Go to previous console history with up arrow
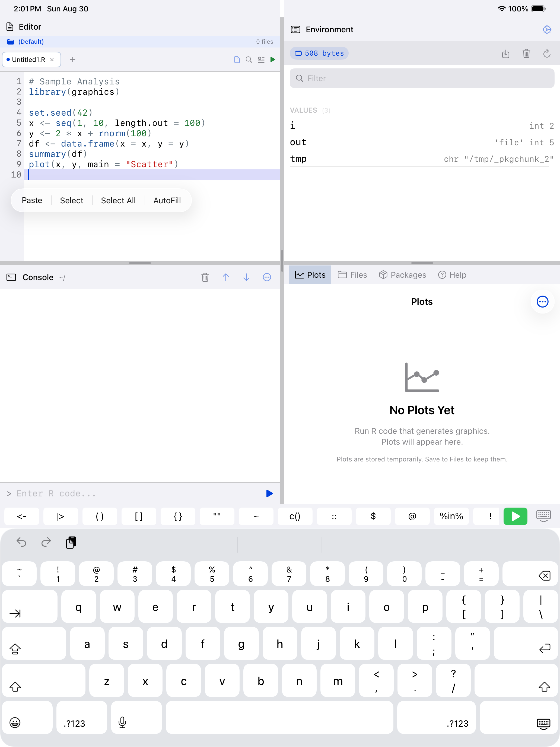Viewport: 560px width, 747px height. pos(226,277)
